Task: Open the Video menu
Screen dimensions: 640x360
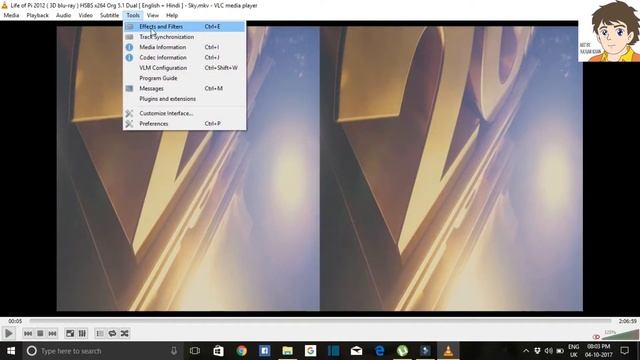Action: pyautogui.click(x=85, y=15)
